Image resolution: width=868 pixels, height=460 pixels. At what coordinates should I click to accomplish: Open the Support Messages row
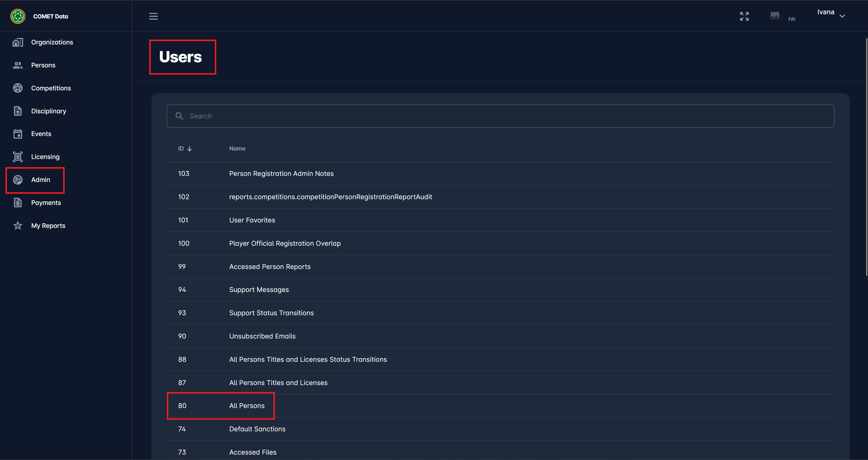(259, 290)
